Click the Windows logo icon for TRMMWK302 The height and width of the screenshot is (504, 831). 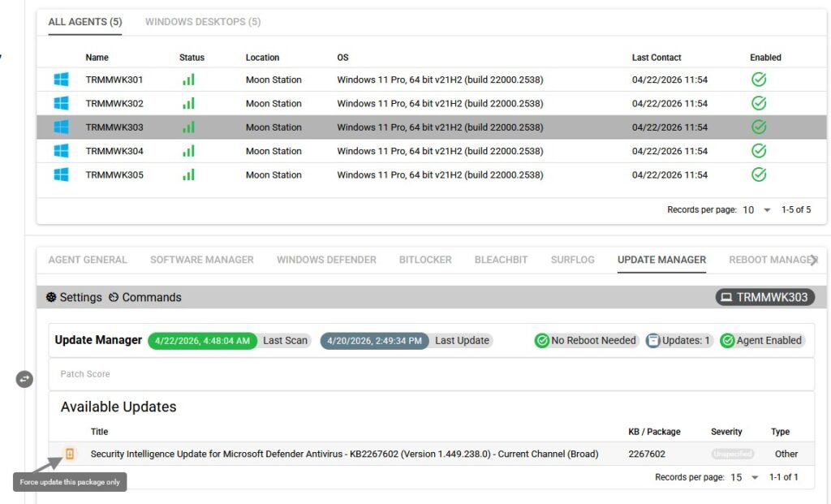coord(61,103)
